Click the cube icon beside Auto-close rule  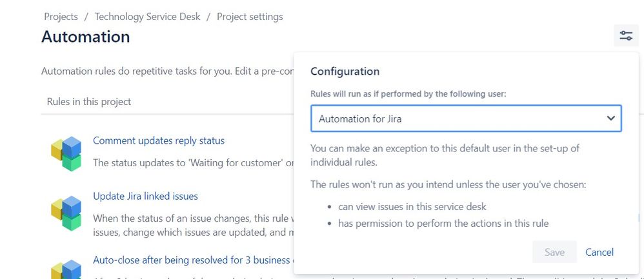click(66, 269)
